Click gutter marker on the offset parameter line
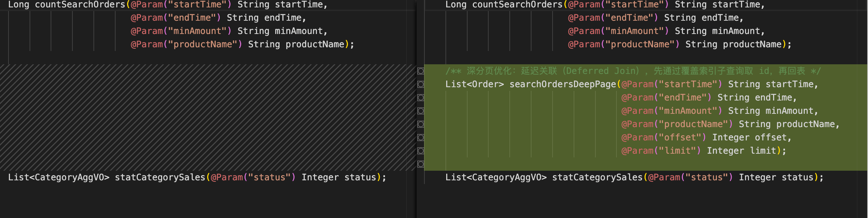Screen dimensions: 868x218 (x=420, y=137)
